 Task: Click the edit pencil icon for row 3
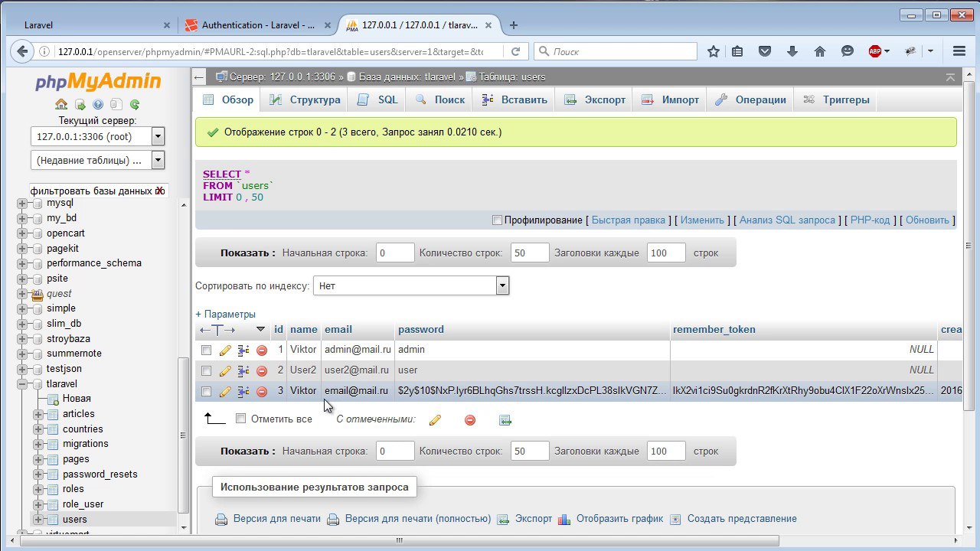[x=224, y=391]
